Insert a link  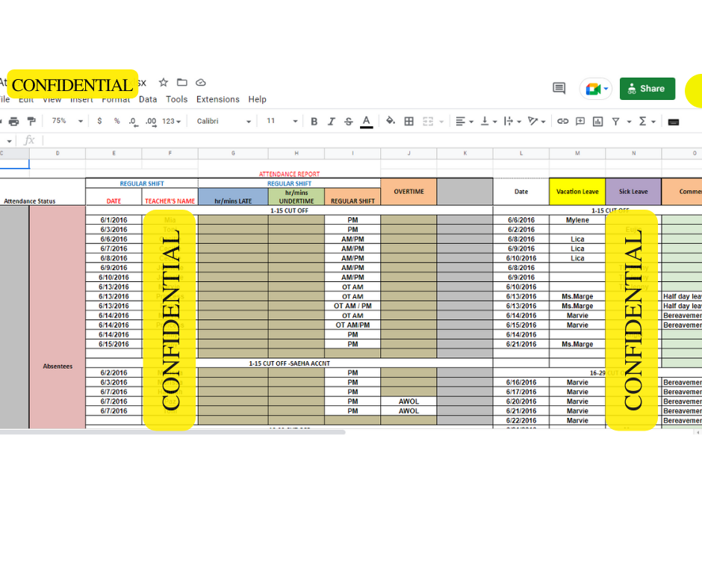point(563,122)
